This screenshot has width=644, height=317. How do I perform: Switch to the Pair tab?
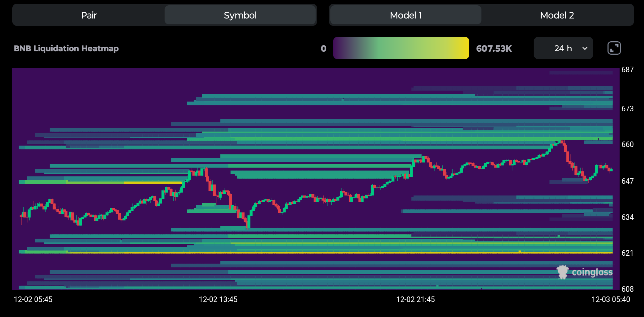tap(89, 15)
